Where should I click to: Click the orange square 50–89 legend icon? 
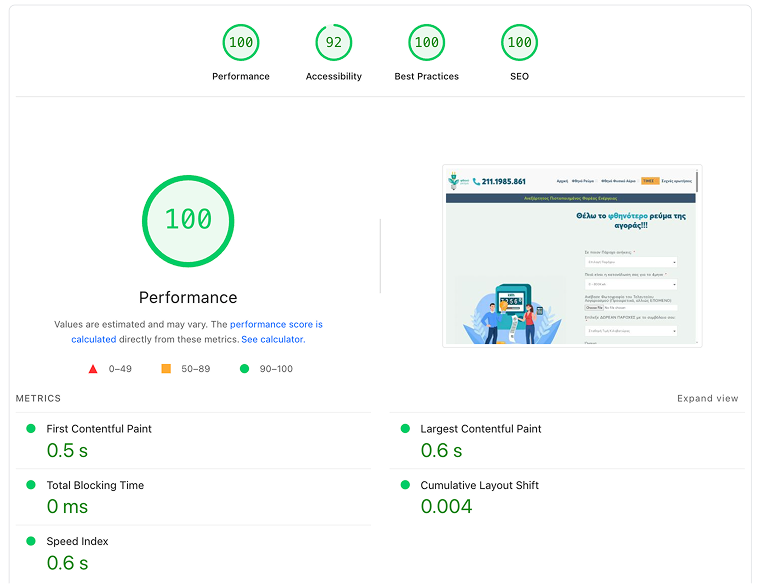tap(166, 369)
